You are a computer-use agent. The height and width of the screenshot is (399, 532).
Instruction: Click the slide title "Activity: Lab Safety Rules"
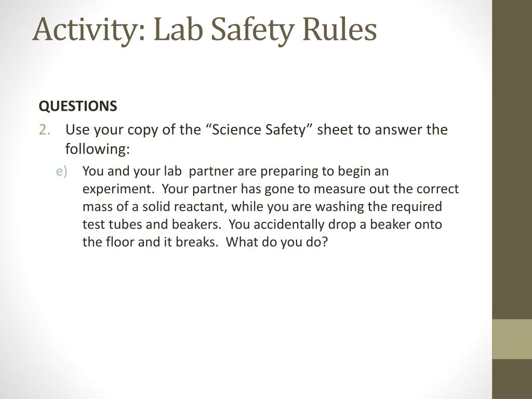pyautogui.click(x=205, y=30)
